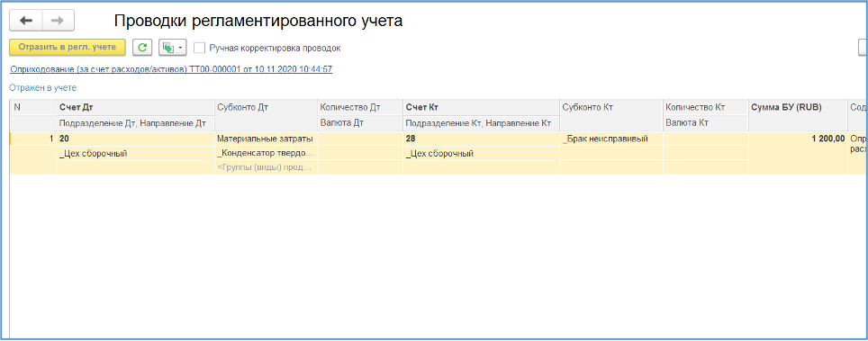Viewport: 868px width, 341px height.
Task: Select the _Конденсатор твердо... cell
Action: pyautogui.click(x=266, y=153)
